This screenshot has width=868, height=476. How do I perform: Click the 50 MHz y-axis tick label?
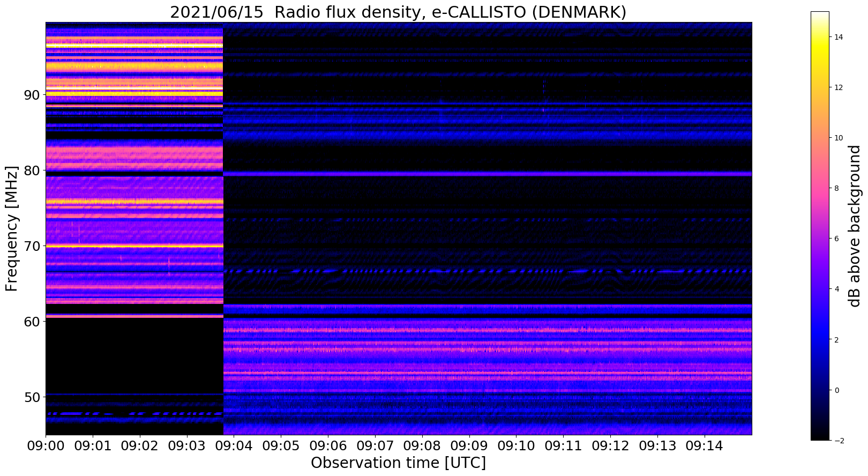31,397
